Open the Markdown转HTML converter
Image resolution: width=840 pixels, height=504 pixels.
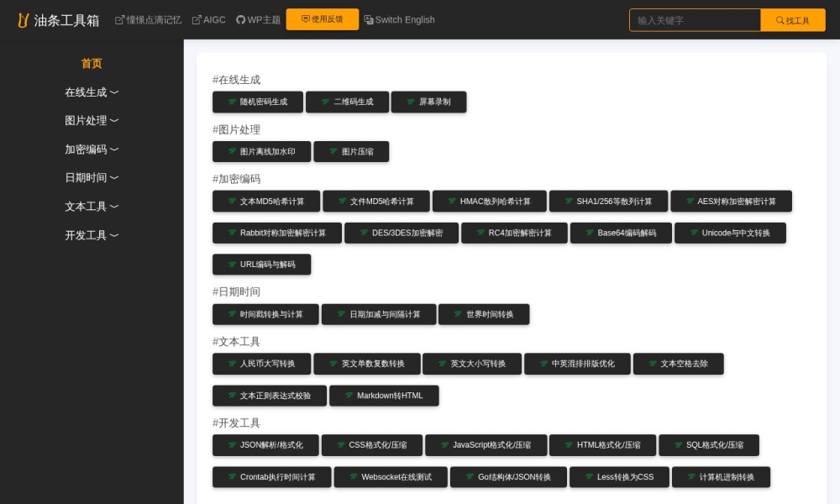tap(384, 396)
